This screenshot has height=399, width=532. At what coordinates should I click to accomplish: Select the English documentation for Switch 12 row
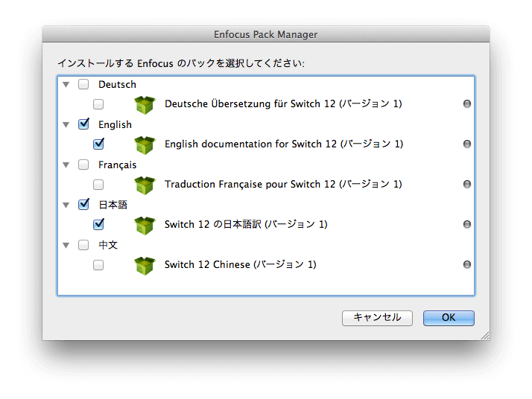[266, 144]
